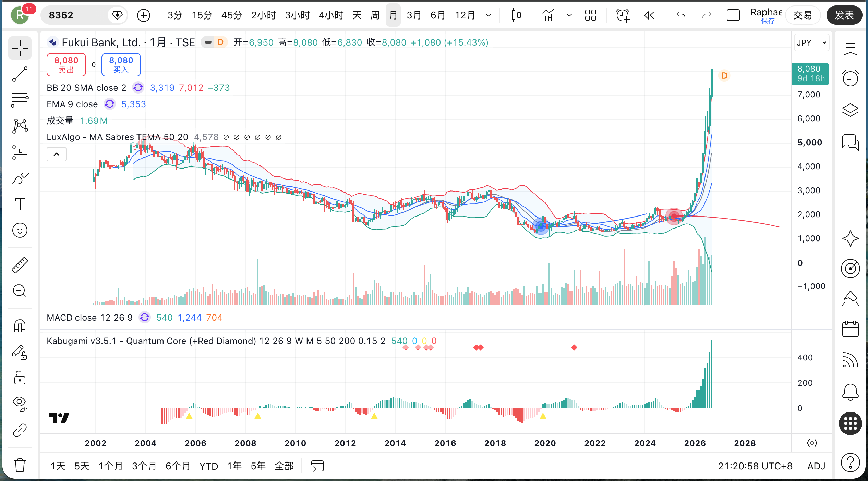Select the YTD time range
Viewport: 868px width, 481px height.
pyautogui.click(x=209, y=466)
